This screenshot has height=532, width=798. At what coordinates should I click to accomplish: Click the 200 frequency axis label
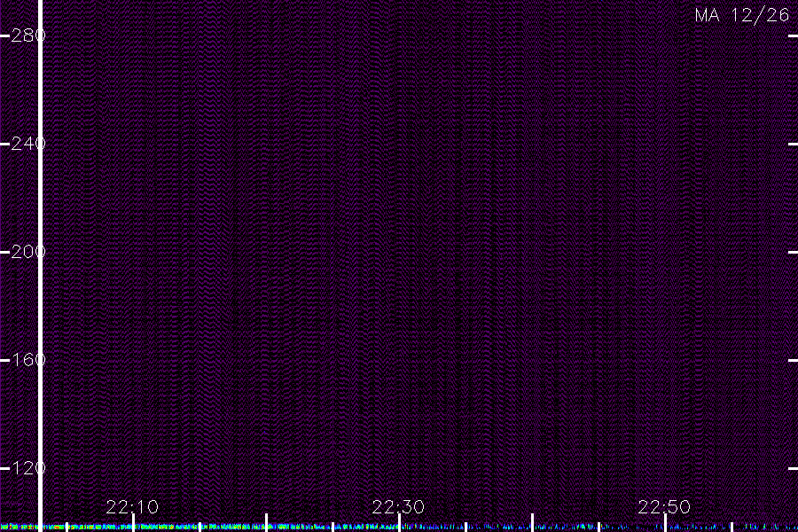(28, 252)
